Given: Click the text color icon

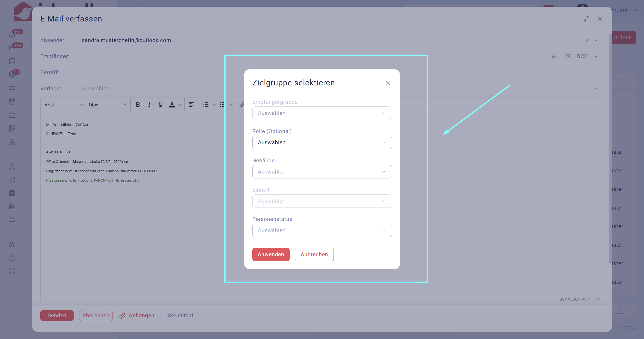Looking at the screenshot, I should [x=172, y=104].
